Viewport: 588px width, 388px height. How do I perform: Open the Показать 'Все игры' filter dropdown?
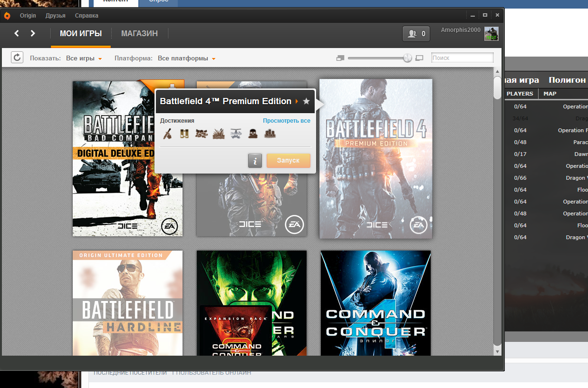tap(84, 58)
